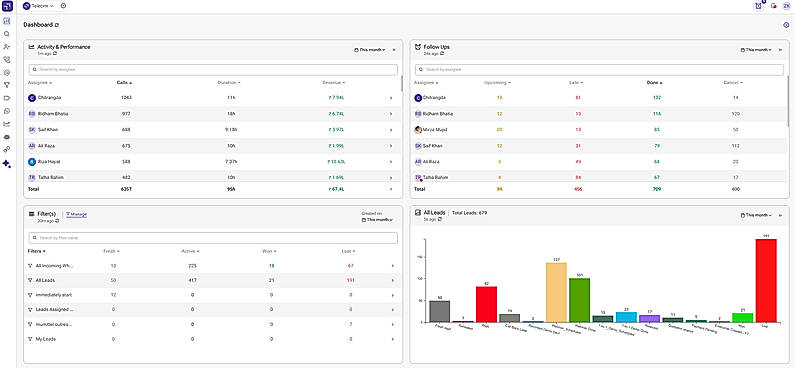Image resolution: width=795 pixels, height=368 pixels.
Task: Sort Follow Ups by Late column
Action: tap(576, 83)
